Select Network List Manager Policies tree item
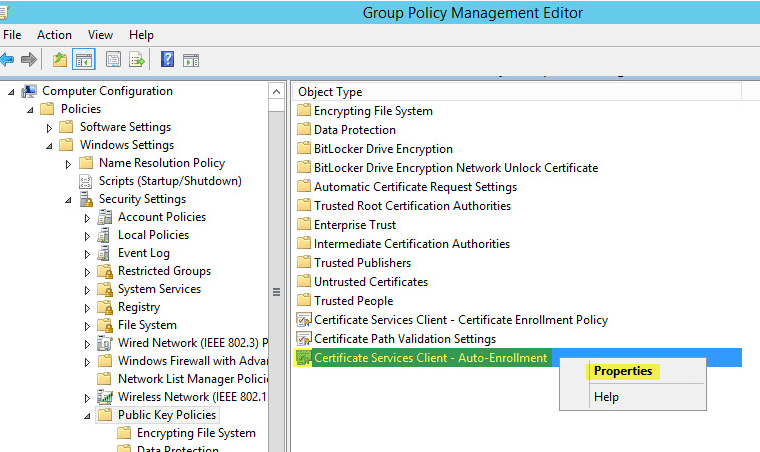Viewport: 760px width, 452px height. click(x=193, y=379)
